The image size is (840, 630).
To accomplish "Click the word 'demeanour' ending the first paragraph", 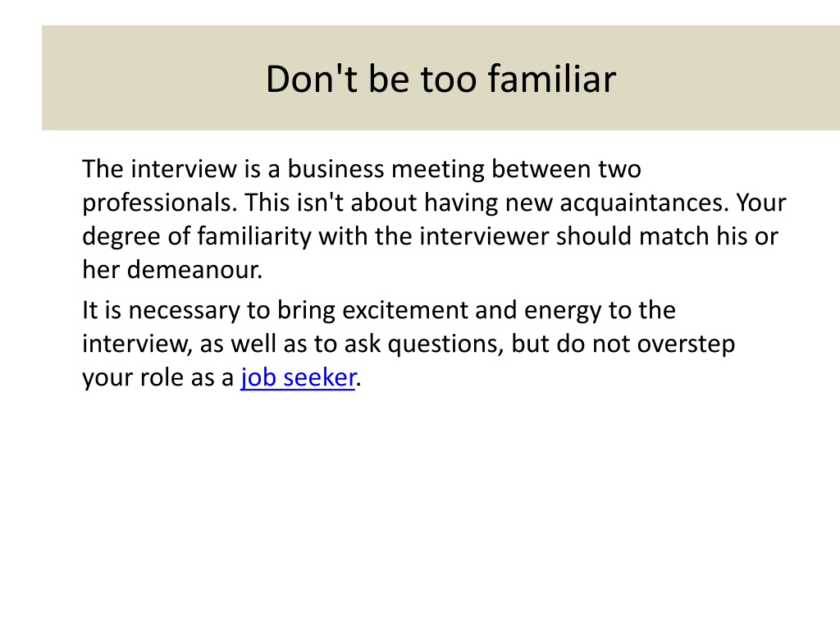I will click(x=194, y=269).
